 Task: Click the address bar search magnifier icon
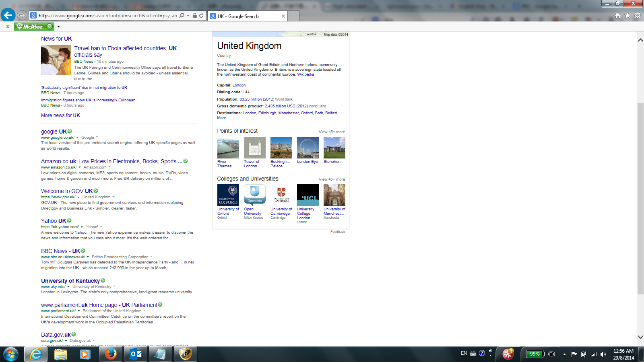tap(182, 16)
